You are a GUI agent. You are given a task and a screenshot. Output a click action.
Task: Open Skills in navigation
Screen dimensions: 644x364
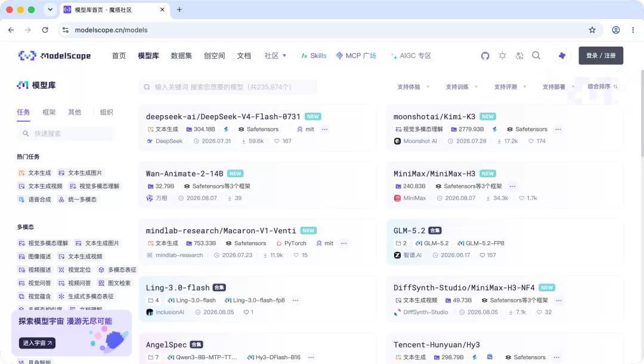314,55
